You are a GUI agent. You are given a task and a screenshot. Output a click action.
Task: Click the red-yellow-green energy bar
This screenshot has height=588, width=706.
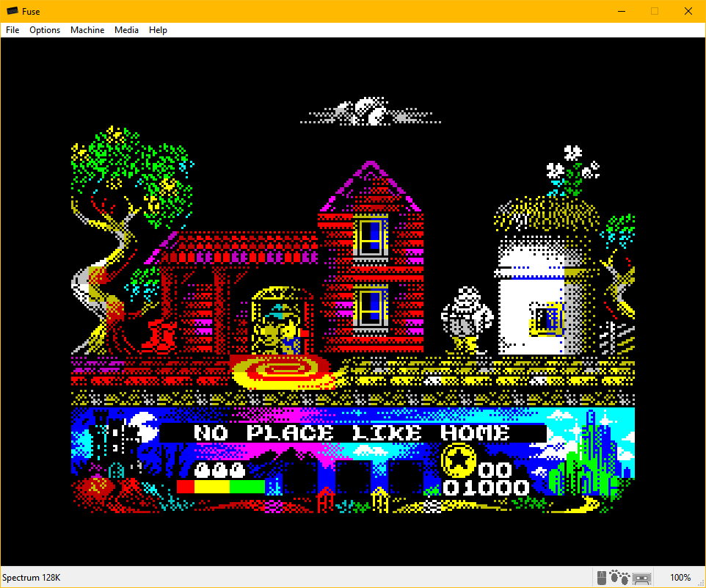coord(221,487)
